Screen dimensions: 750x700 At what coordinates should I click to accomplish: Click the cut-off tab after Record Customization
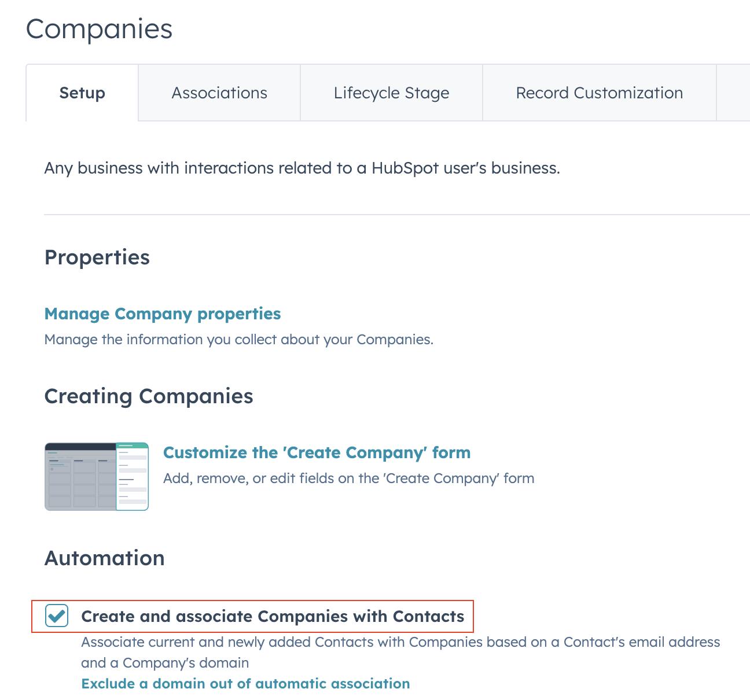coord(733,93)
